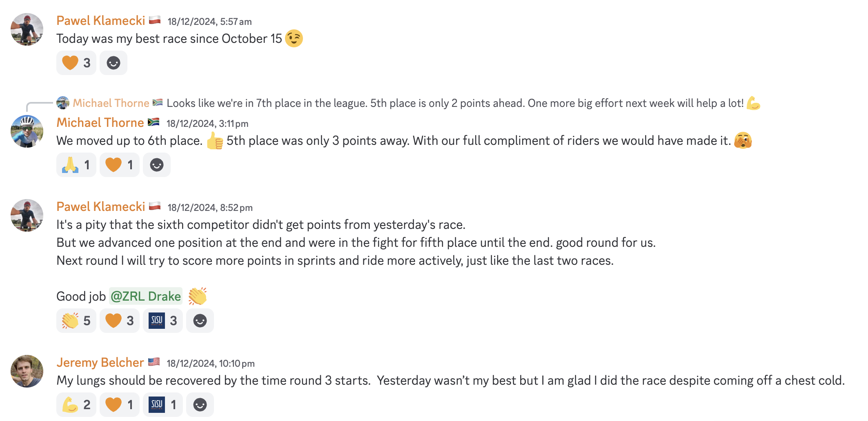Click heart reaction on Jeremy's message

tap(120, 405)
